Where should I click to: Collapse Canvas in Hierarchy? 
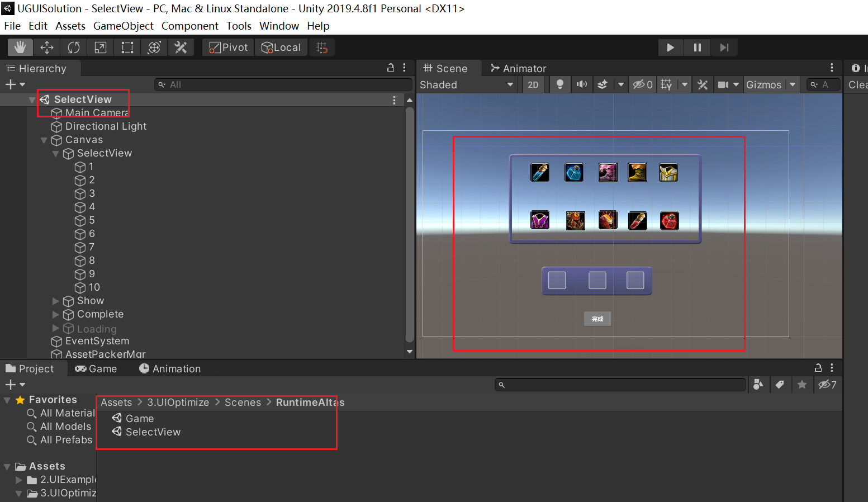[44, 140]
